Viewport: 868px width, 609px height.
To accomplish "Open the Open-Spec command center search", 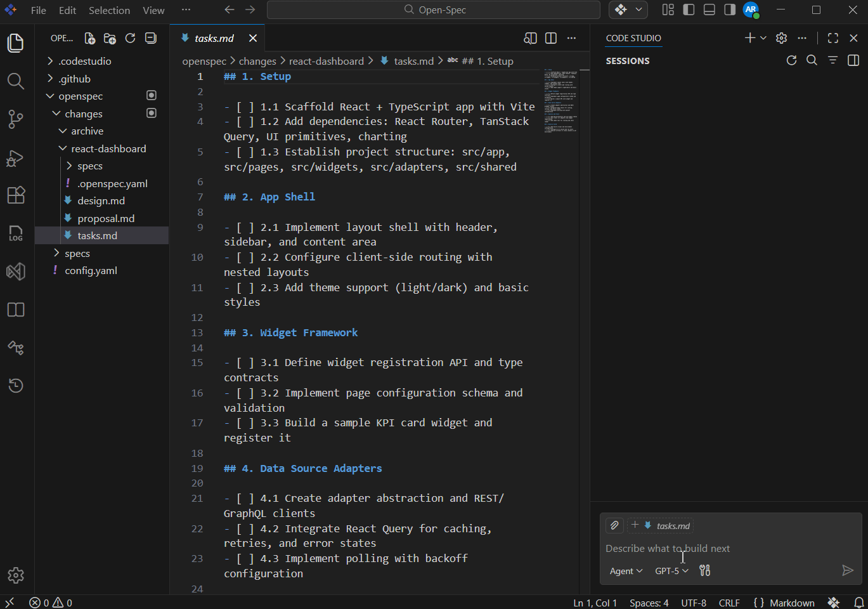I will click(434, 10).
